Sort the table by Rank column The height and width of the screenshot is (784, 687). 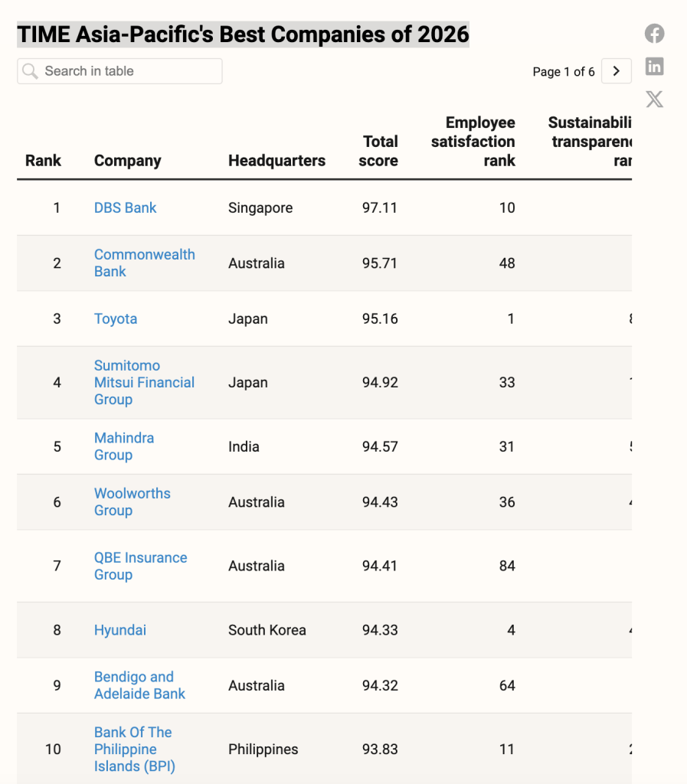43,161
